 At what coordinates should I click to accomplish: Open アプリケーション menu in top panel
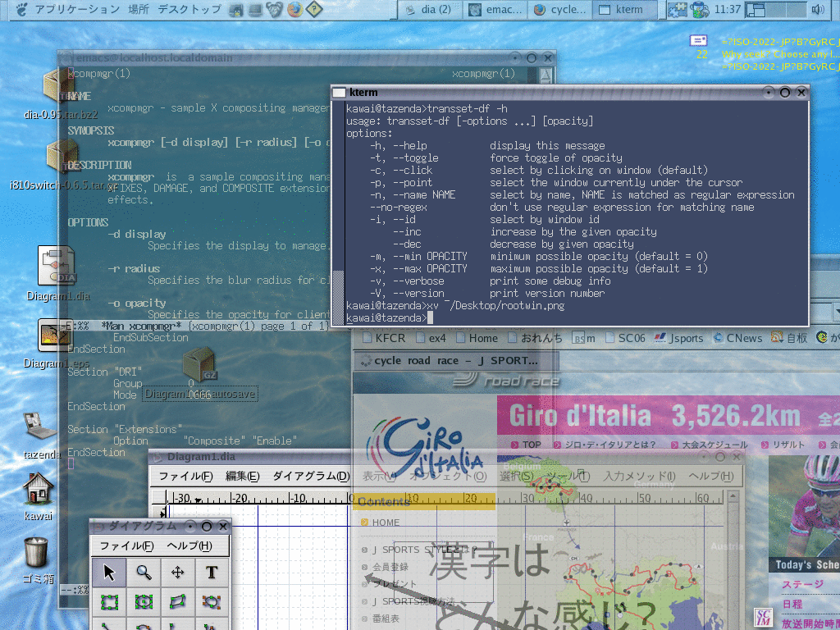(77, 9)
